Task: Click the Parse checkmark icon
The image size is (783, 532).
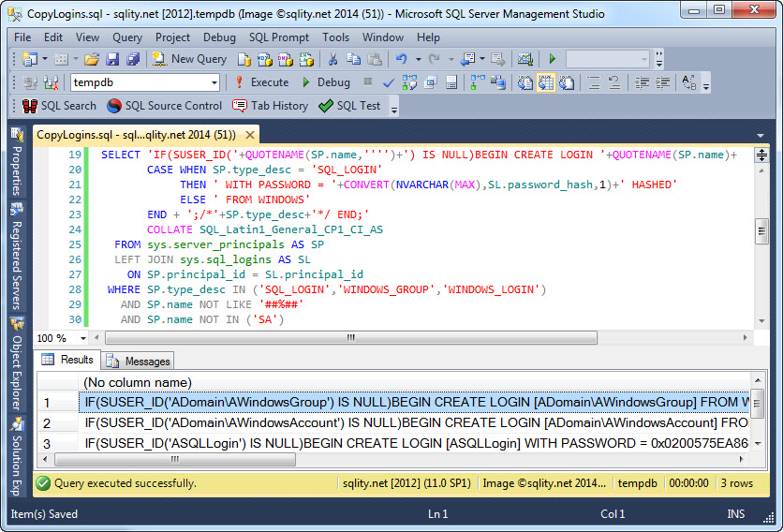Action: click(389, 82)
